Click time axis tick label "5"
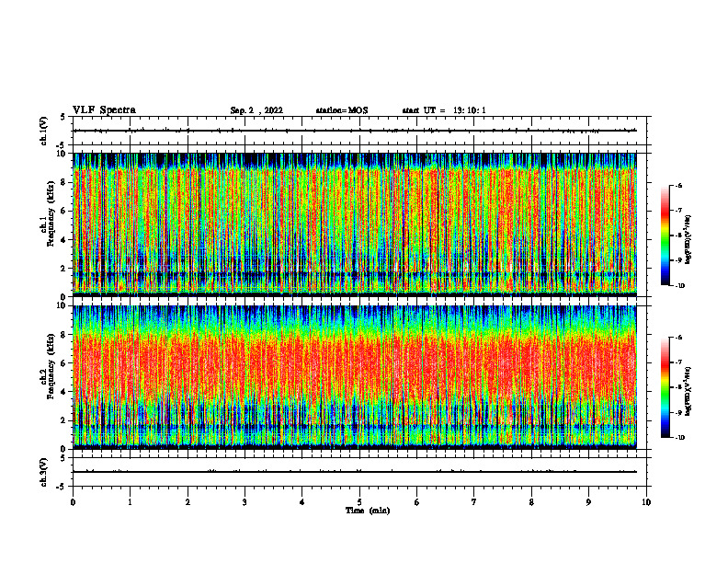Image resolution: width=728 pixels, height=563 pixels. (x=359, y=502)
